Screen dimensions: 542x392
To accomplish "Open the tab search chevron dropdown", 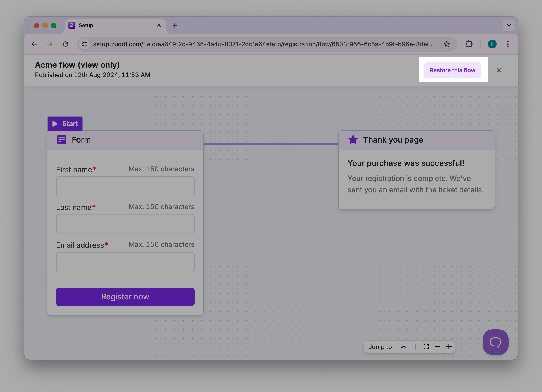I will (509, 25).
